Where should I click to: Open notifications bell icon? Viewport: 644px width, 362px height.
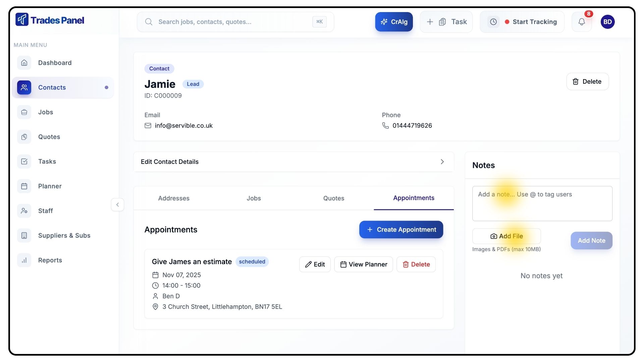pos(582,22)
